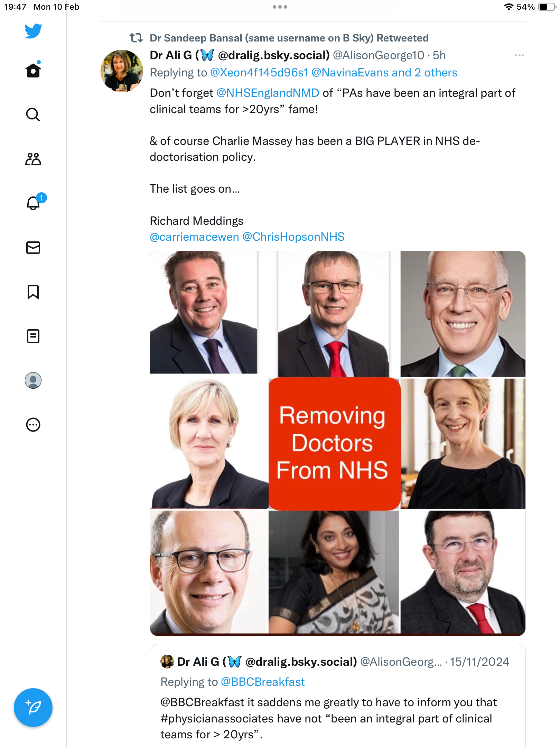
Task: Open @carriemacewen mention link
Action: [x=194, y=237]
